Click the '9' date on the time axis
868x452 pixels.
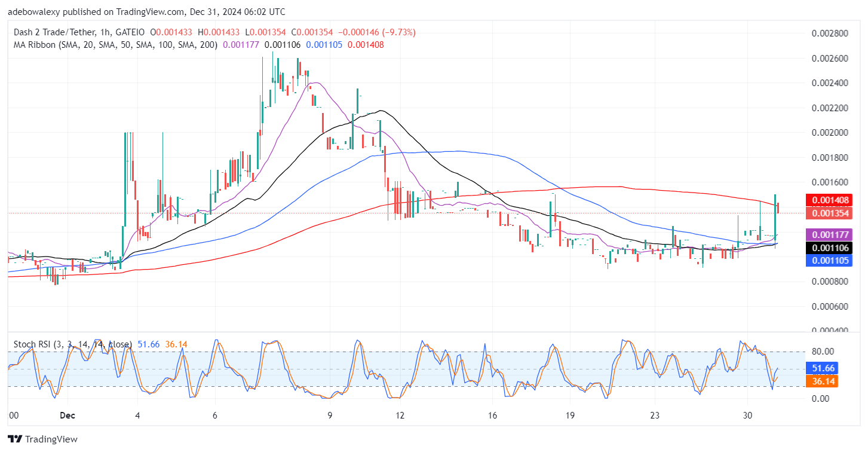[x=329, y=414]
